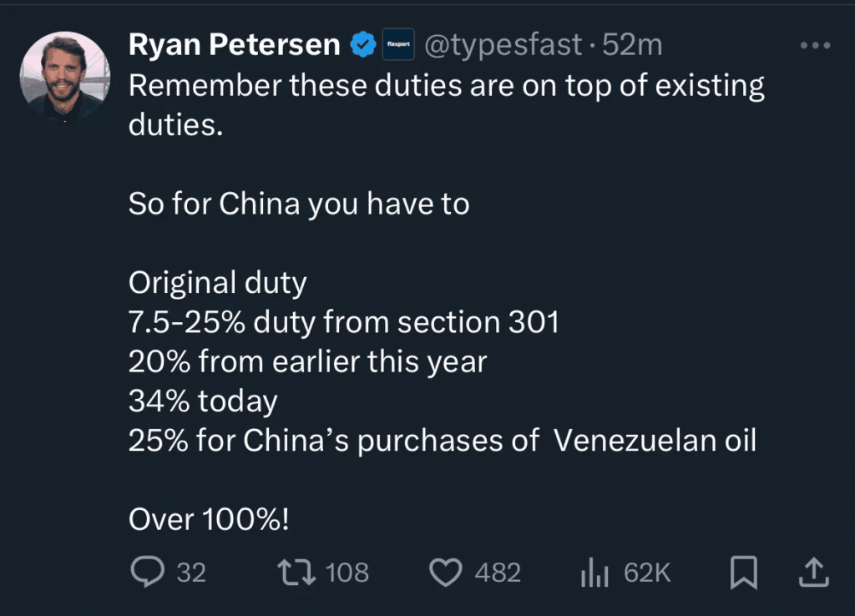Click the like count of 482
Image resolution: width=855 pixels, height=616 pixels.
(x=498, y=573)
